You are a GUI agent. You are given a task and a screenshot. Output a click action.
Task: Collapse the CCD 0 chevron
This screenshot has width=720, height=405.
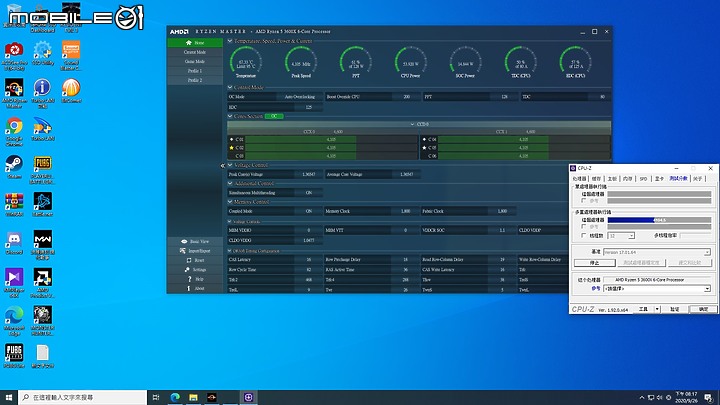pyautogui.click(x=412, y=124)
